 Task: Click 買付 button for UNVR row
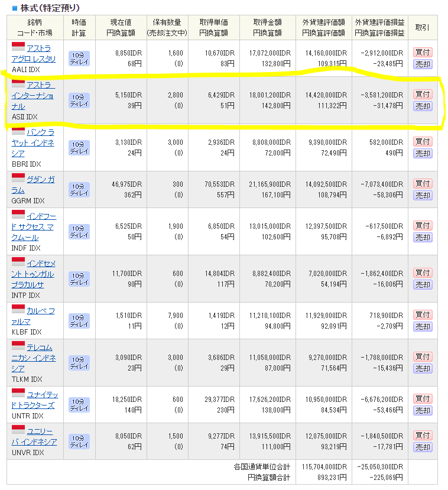423,435
